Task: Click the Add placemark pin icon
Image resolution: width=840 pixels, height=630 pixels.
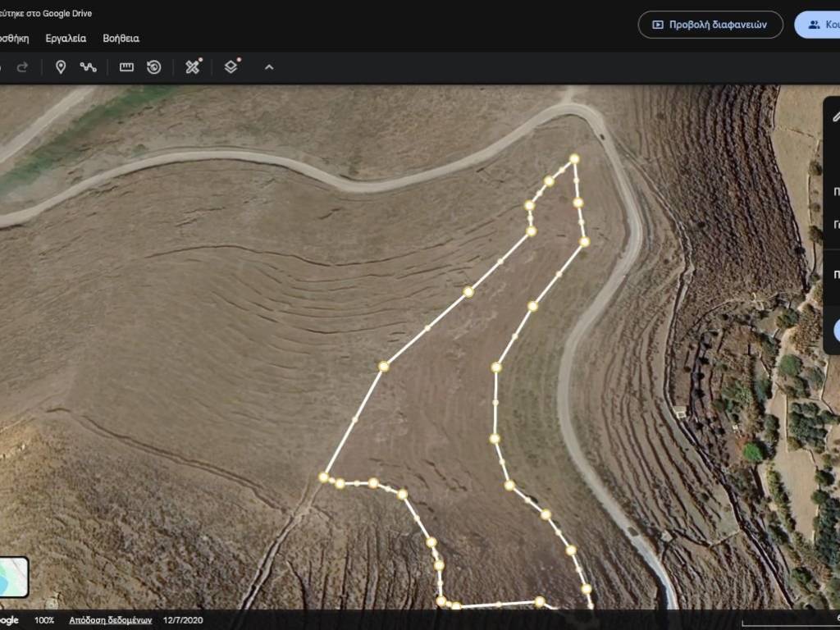Action: [x=60, y=67]
